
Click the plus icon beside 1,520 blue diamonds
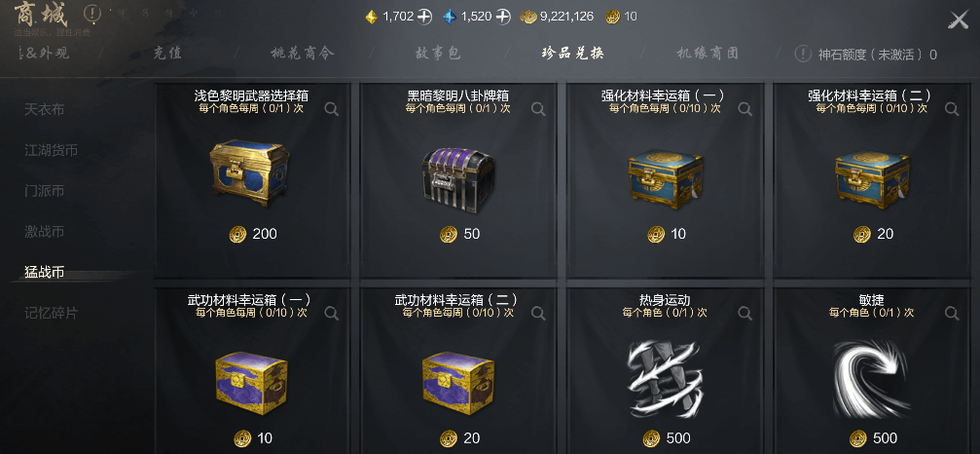click(x=504, y=17)
